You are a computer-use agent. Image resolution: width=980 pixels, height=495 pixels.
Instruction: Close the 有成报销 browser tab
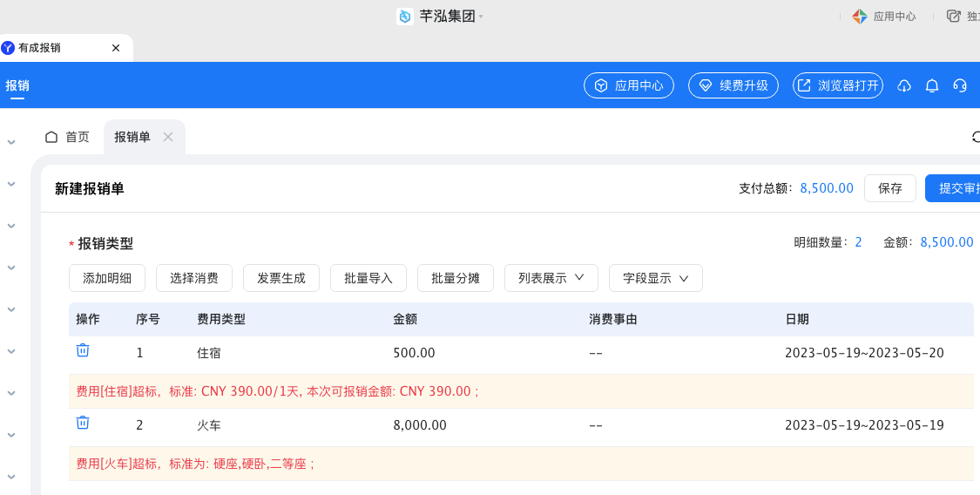pos(116,48)
